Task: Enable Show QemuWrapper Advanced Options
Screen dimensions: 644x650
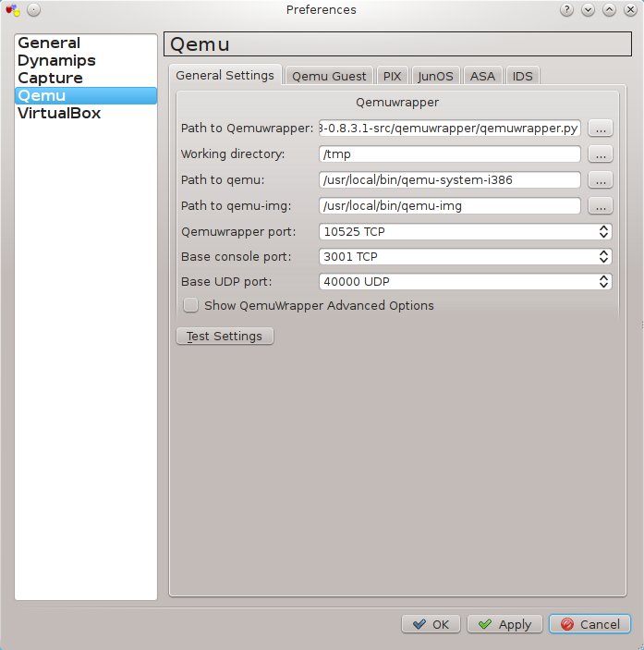Action: [x=191, y=305]
